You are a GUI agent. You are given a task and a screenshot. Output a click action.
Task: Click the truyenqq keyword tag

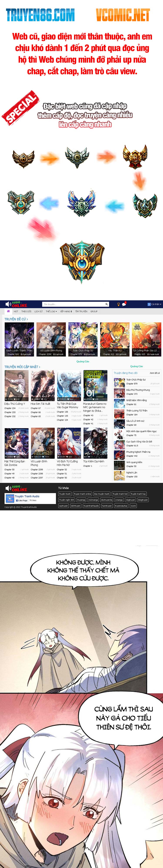pyautogui.click(x=81, y=500)
